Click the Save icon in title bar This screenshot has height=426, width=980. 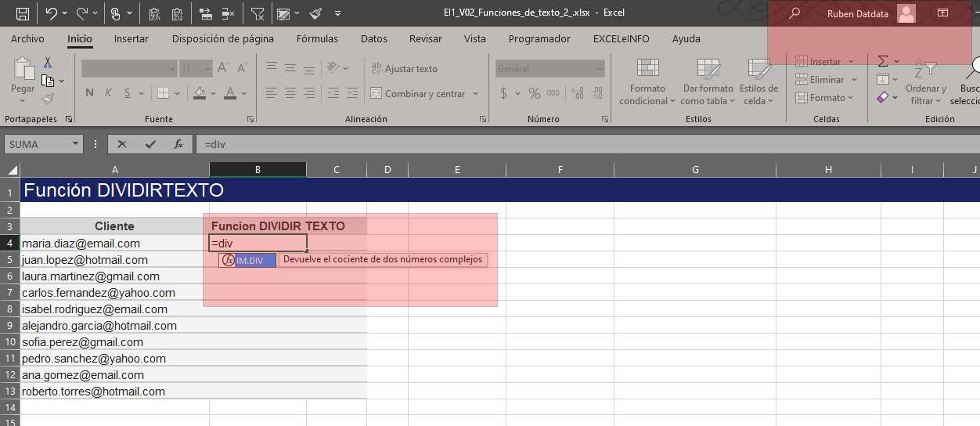coord(23,13)
